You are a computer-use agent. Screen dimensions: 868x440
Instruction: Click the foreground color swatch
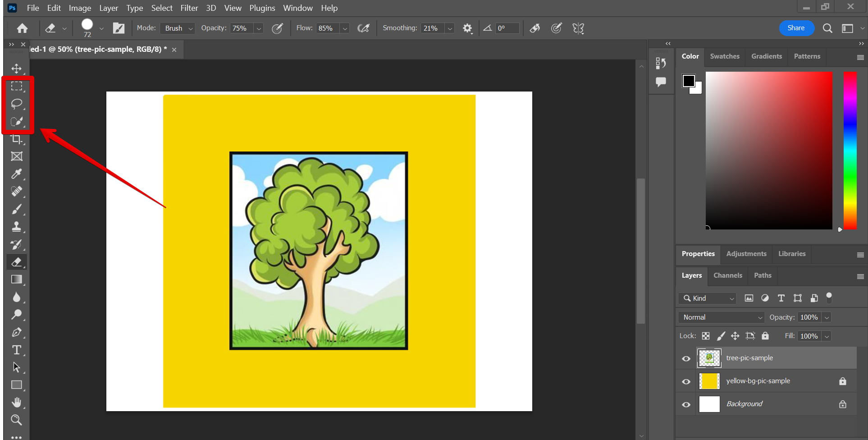point(688,81)
